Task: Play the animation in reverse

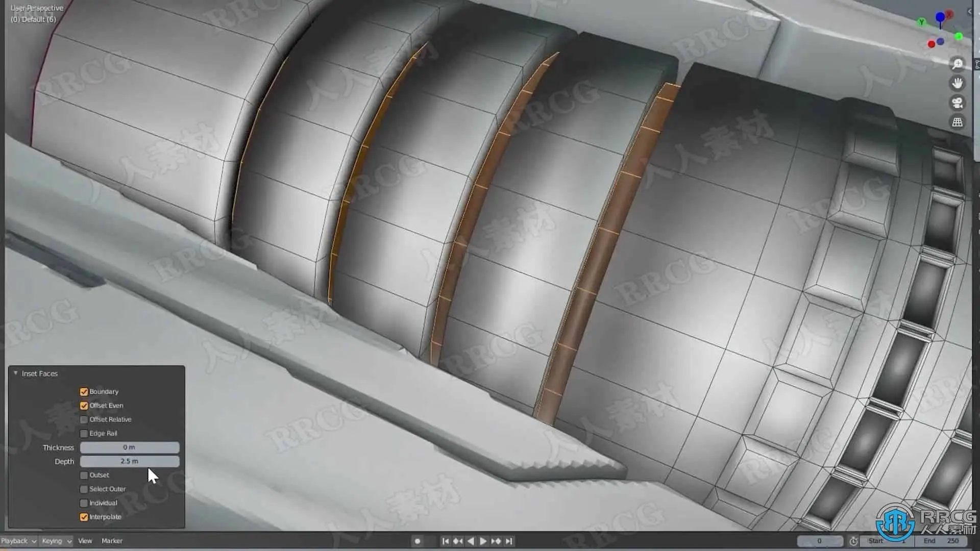Action: (471, 541)
